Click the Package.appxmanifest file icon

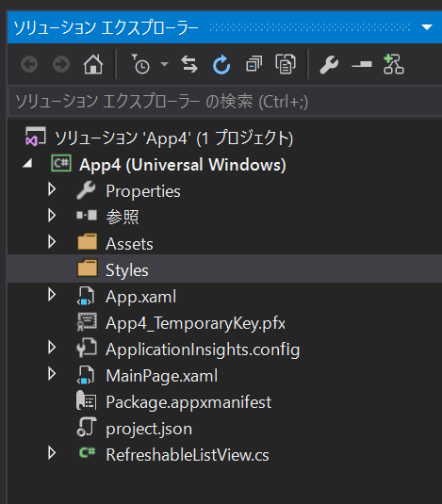coord(86,400)
